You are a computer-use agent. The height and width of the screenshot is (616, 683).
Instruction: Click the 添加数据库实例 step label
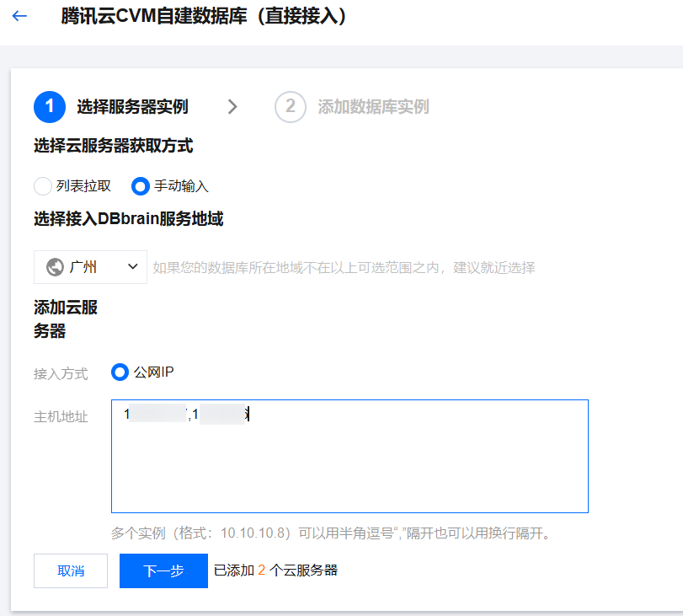click(373, 107)
